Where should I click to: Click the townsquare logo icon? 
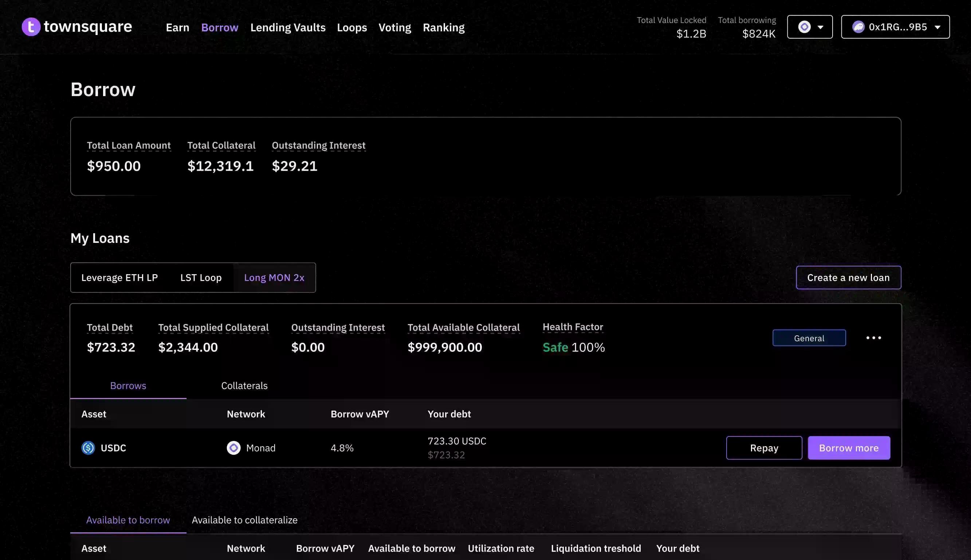(x=31, y=27)
